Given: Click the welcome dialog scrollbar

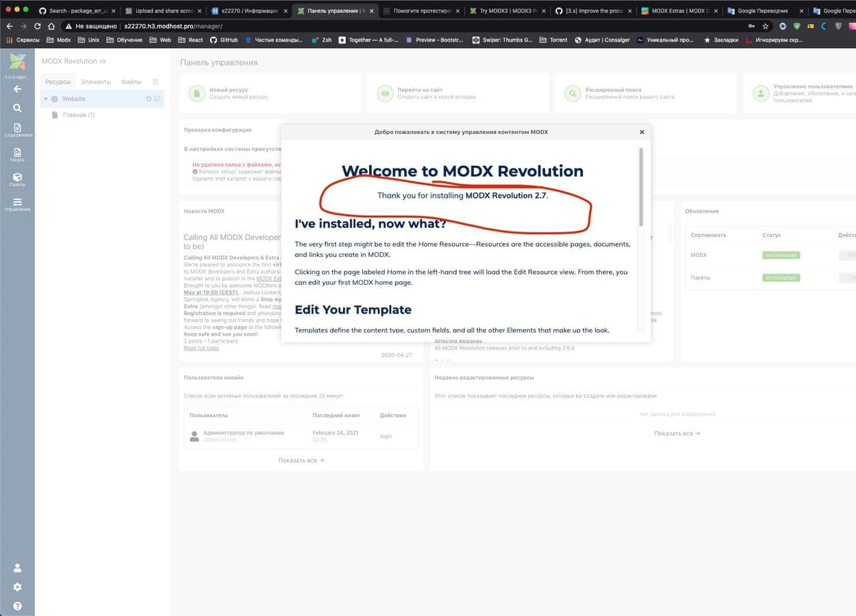Looking at the screenshot, I should tap(641, 187).
